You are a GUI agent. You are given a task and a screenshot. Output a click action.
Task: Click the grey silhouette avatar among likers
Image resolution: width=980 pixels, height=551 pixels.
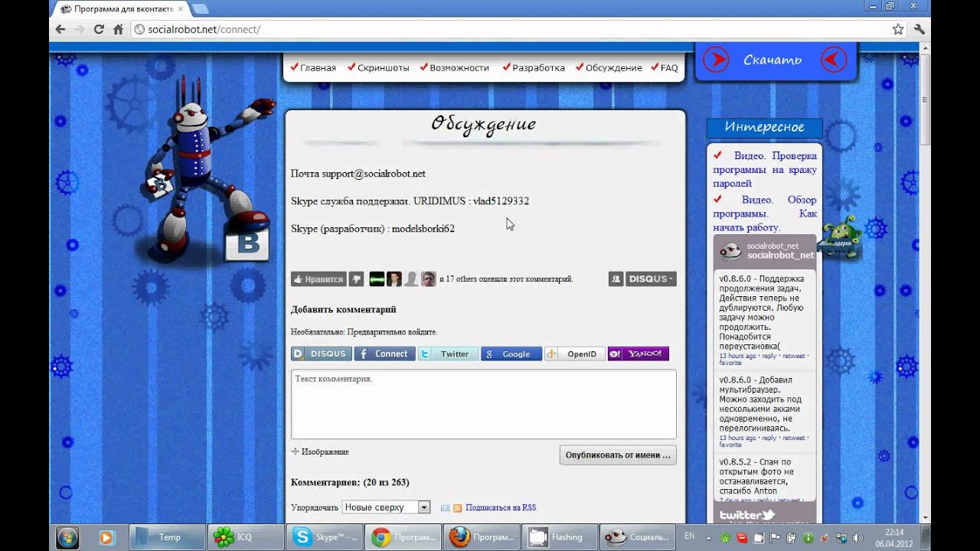(x=411, y=279)
